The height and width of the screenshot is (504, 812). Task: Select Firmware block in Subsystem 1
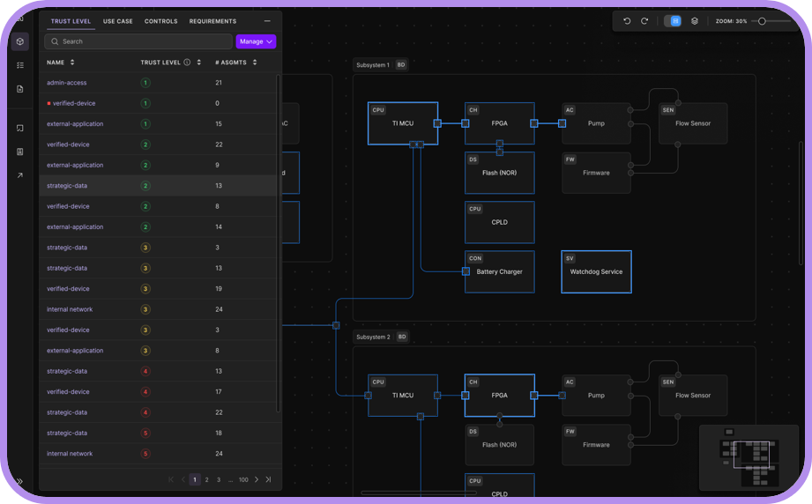point(597,173)
